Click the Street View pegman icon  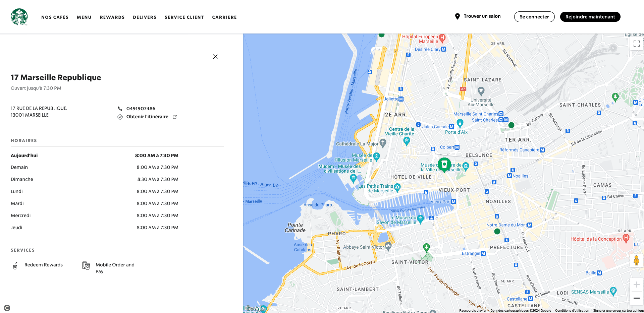click(x=637, y=260)
